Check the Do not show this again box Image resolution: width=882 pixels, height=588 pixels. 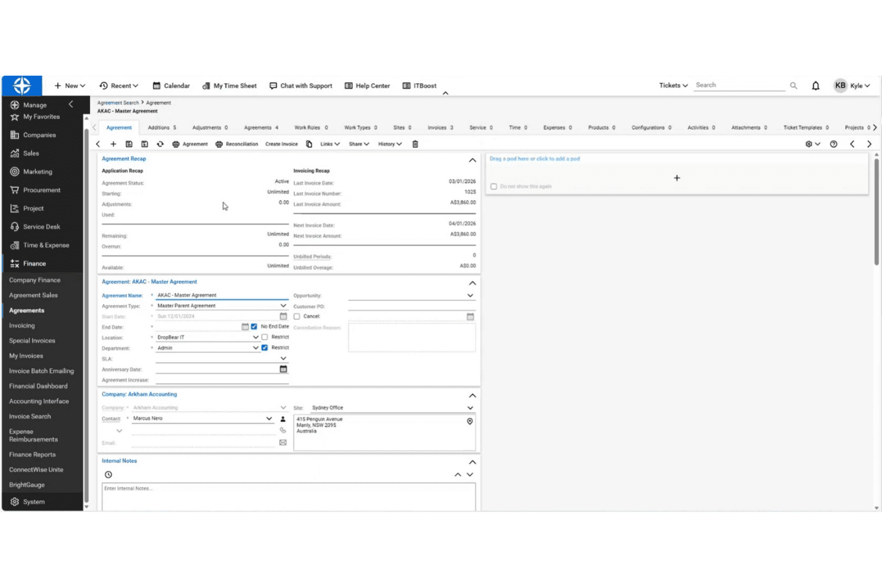[493, 186]
